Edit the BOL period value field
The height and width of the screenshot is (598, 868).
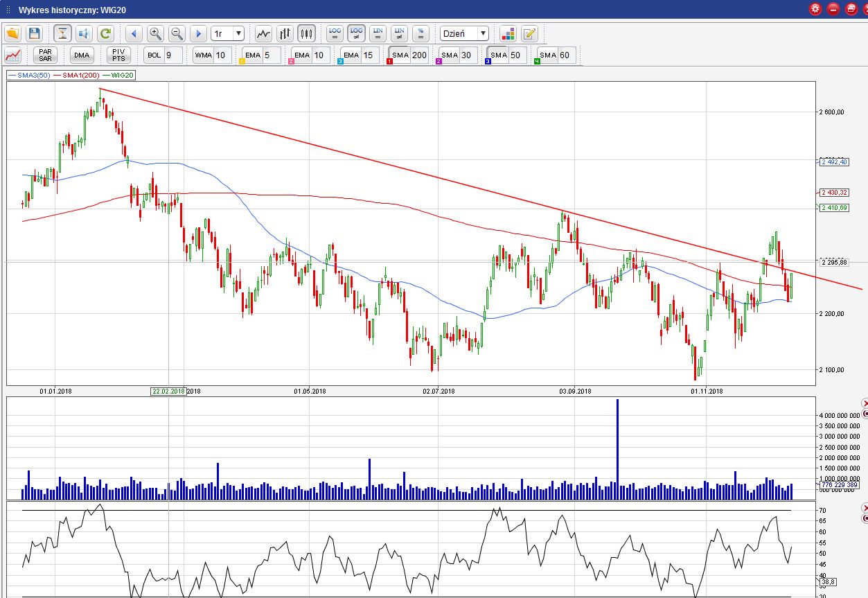tap(172, 55)
